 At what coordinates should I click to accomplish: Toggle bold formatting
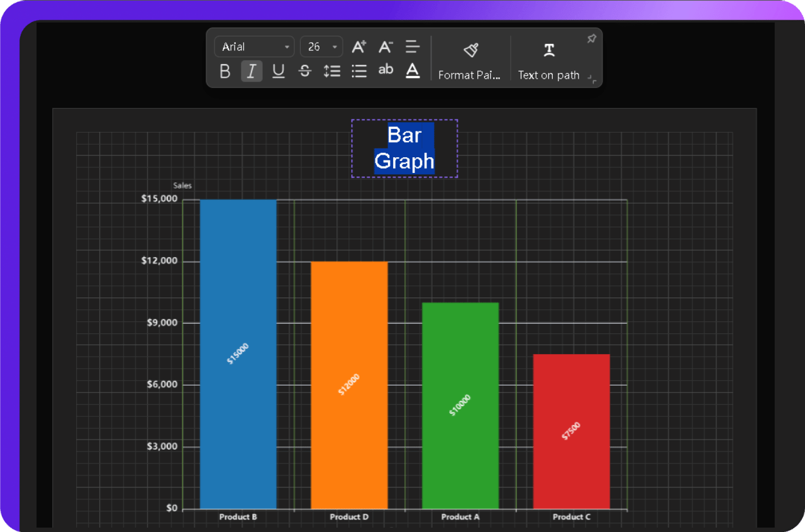click(225, 71)
